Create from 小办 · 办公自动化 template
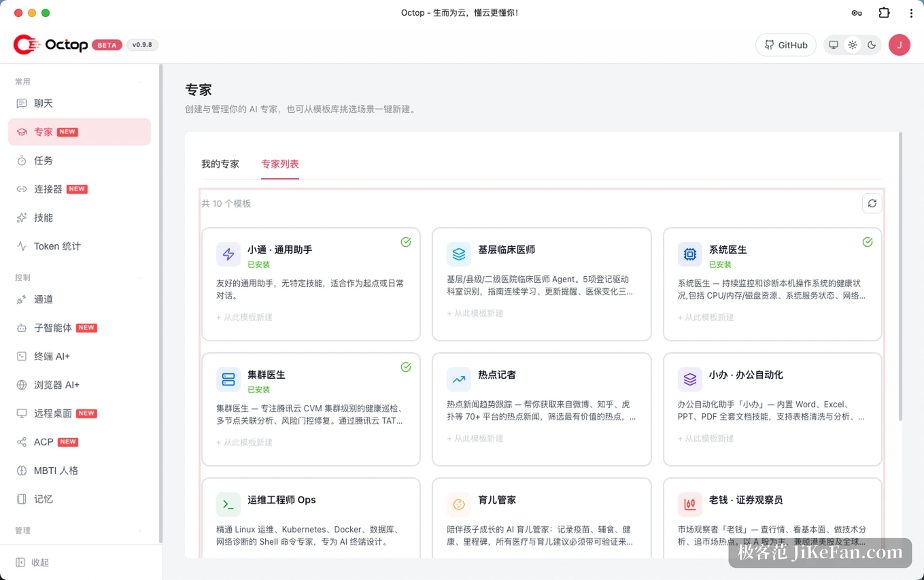Viewport: 924px width, 580px height. click(706, 439)
